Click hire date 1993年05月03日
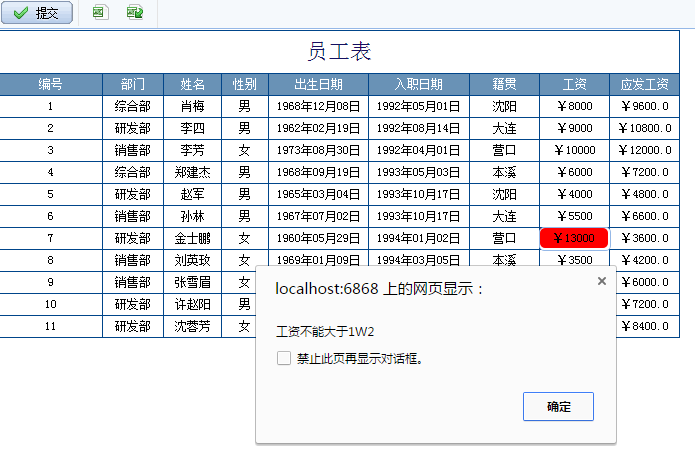 tap(418, 172)
